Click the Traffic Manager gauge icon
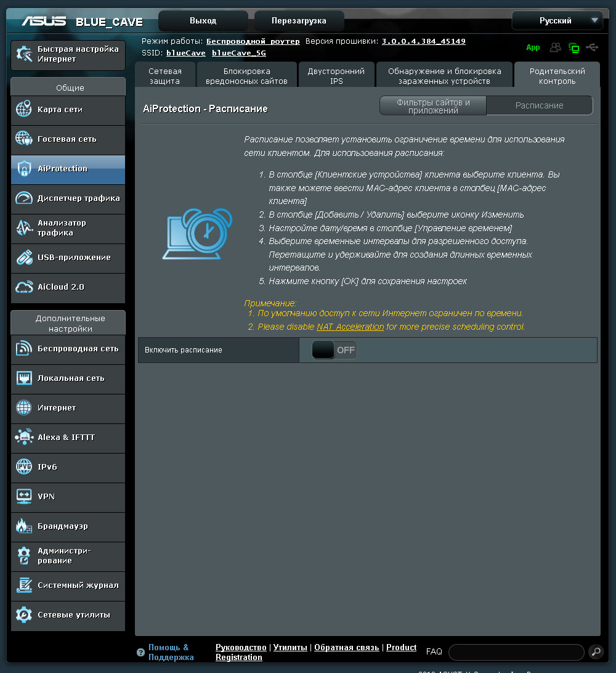 24,198
